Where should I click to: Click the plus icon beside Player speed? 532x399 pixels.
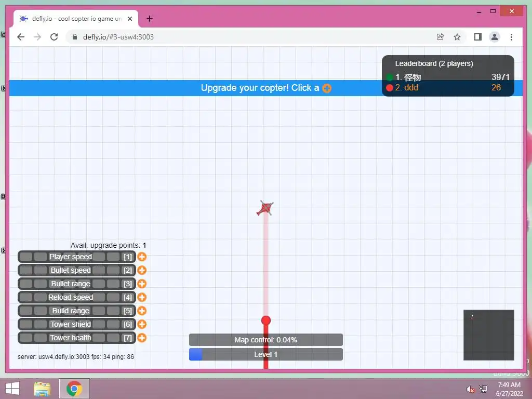coord(142,257)
